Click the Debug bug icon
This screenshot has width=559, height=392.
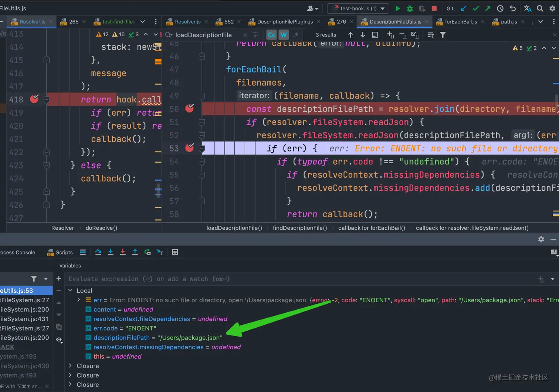410,8
